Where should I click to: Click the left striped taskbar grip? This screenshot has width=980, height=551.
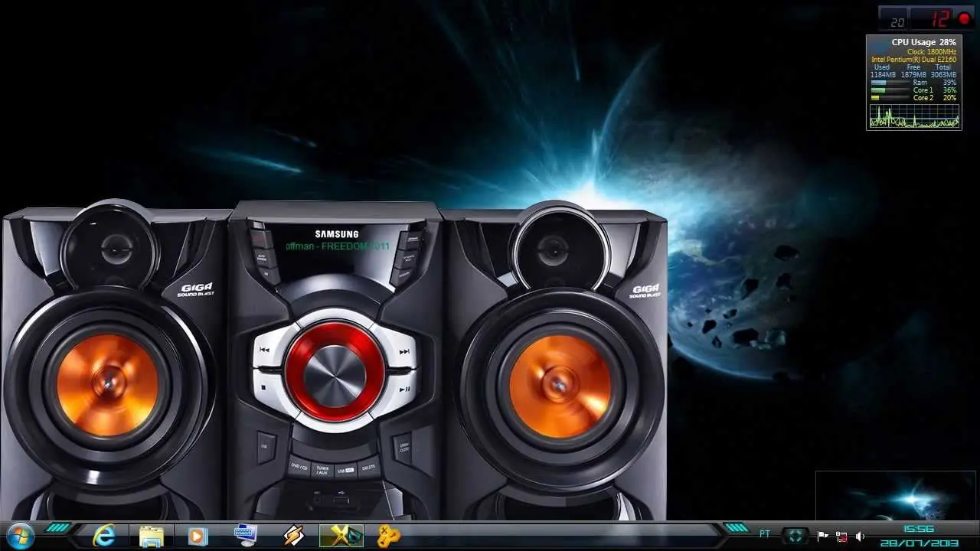pos(58,527)
